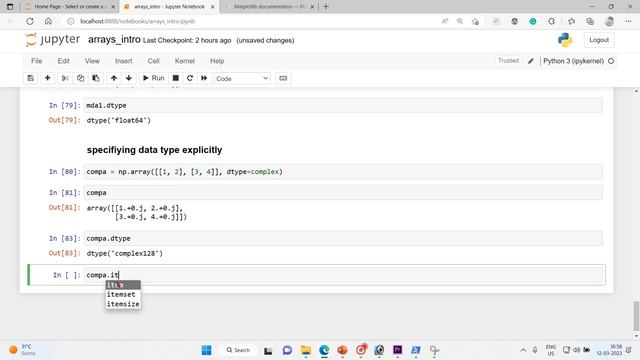Select the itemset autocomplete suggestion
This screenshot has width=640, height=360.
pos(123,294)
